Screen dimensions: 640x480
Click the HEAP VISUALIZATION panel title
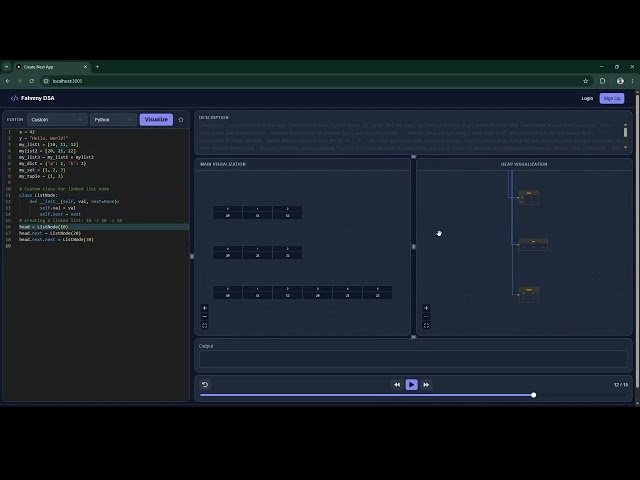[524, 164]
